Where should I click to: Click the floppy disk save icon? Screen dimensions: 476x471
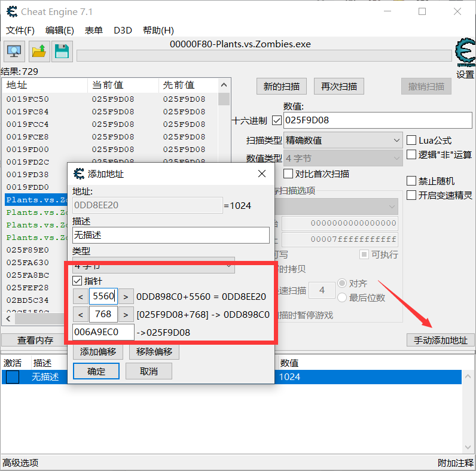62,51
